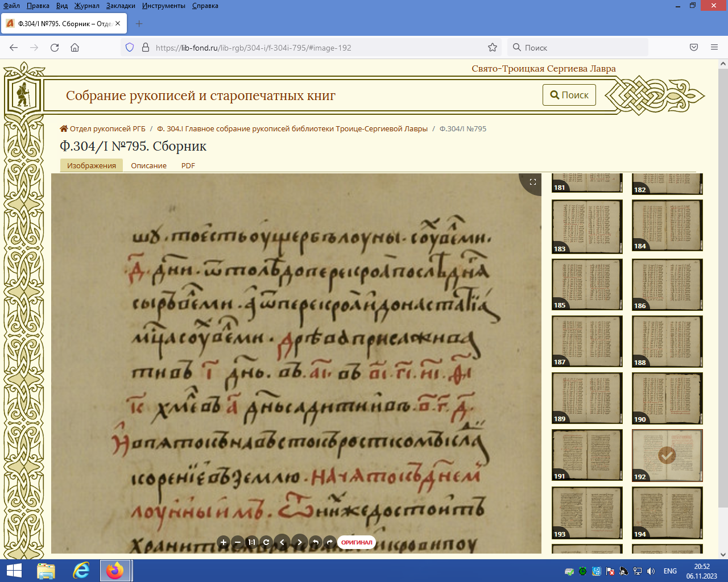Go back in browser history
This screenshot has height=582, width=728.
(14, 48)
